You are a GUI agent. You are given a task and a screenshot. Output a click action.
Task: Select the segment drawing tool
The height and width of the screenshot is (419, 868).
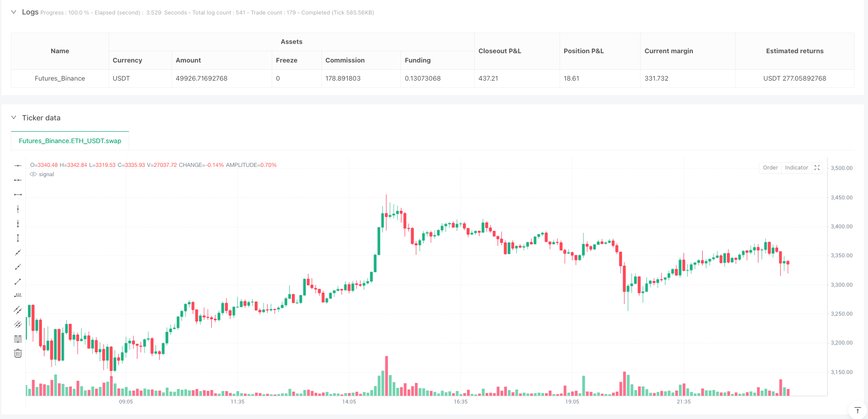(18, 282)
